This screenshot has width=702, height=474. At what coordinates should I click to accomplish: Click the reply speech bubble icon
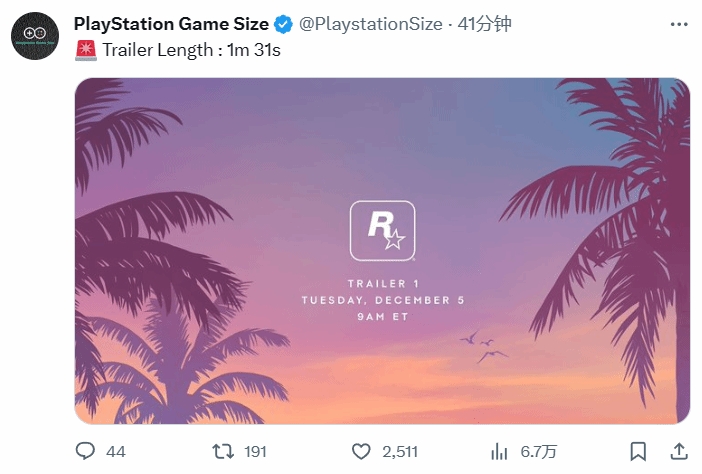85,451
